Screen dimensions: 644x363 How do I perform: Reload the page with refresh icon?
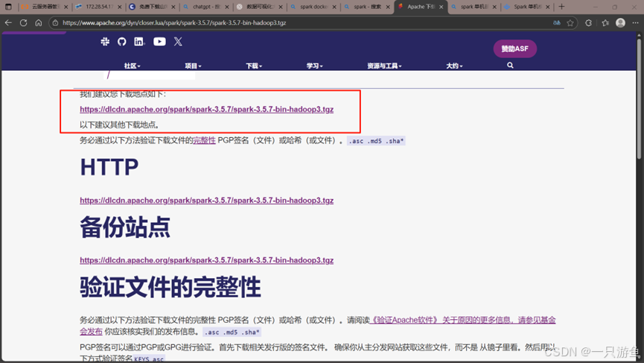(23, 22)
